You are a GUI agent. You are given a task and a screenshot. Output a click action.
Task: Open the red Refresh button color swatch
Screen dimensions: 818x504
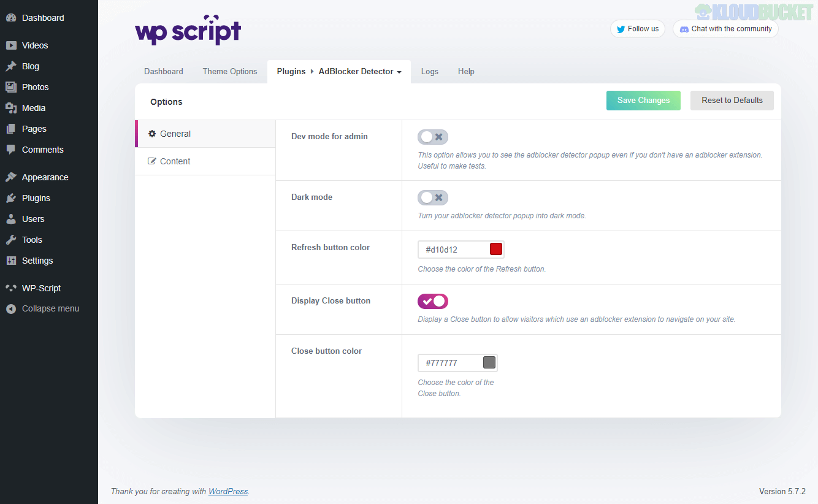(x=496, y=249)
